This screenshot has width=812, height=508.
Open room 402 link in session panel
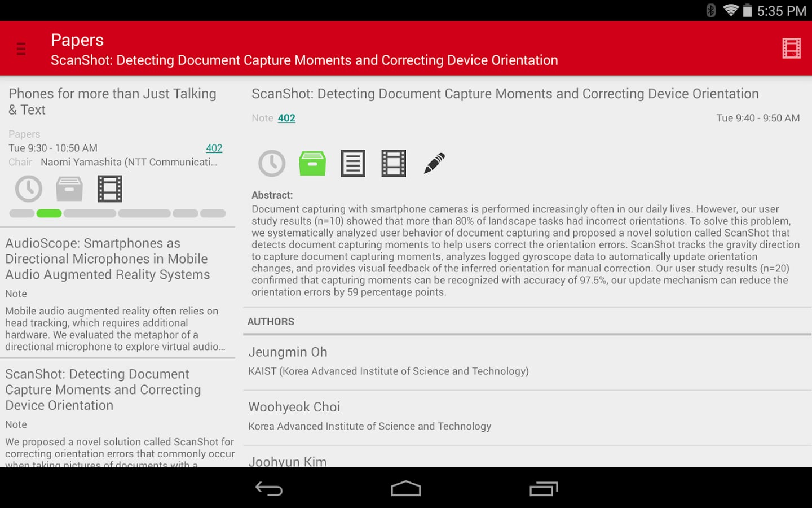point(214,148)
